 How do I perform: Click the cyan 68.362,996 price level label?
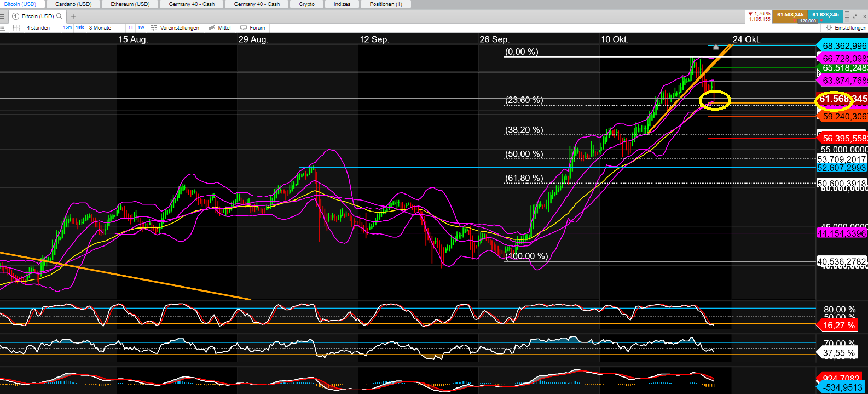[x=843, y=46]
